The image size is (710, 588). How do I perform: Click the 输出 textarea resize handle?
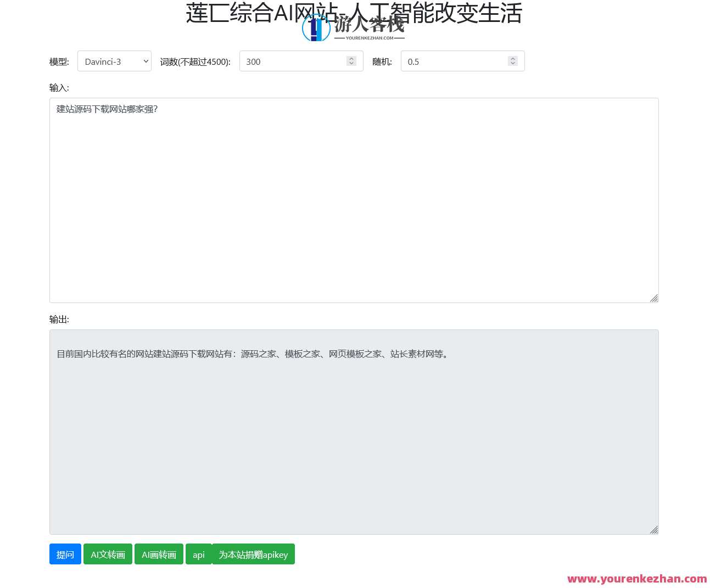(655, 530)
